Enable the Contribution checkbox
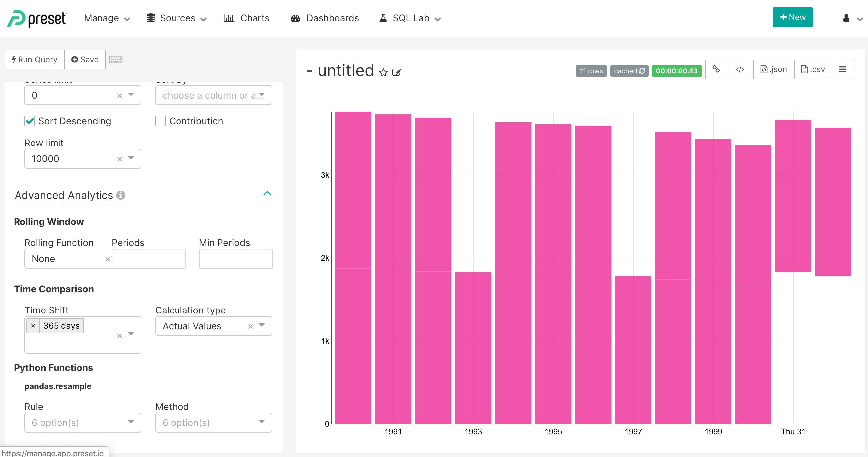 [x=160, y=121]
